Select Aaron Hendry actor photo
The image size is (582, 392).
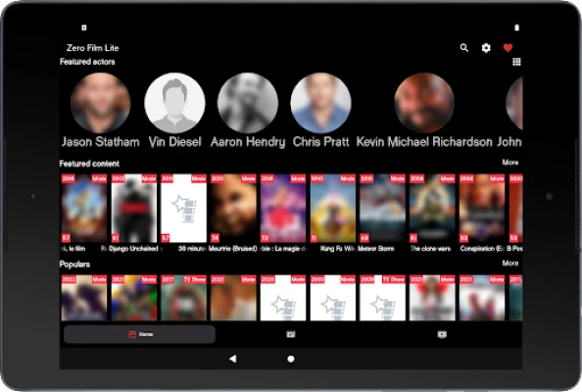[248, 103]
